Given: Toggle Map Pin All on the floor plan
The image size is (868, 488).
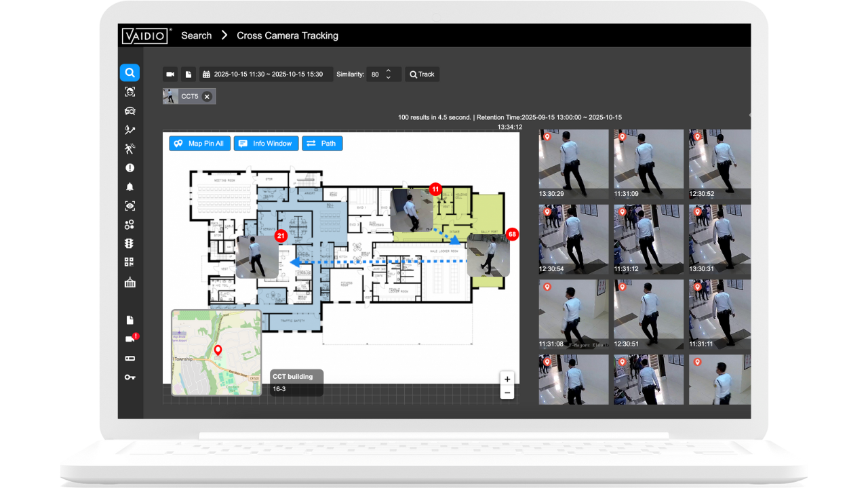Looking at the screenshot, I should pos(199,144).
